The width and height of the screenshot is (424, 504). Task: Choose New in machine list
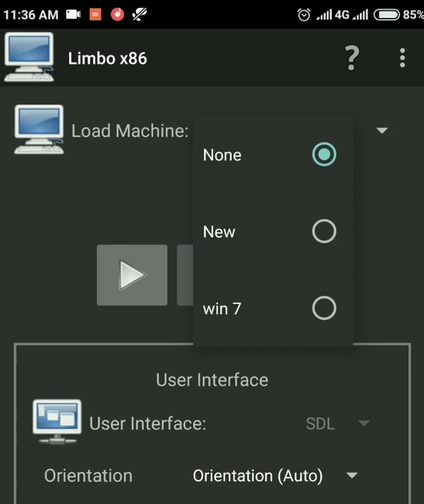click(273, 231)
